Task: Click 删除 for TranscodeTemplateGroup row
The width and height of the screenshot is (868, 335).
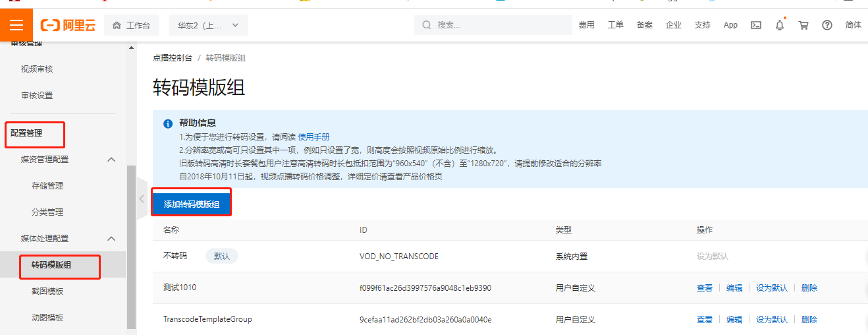Action: pyautogui.click(x=809, y=319)
